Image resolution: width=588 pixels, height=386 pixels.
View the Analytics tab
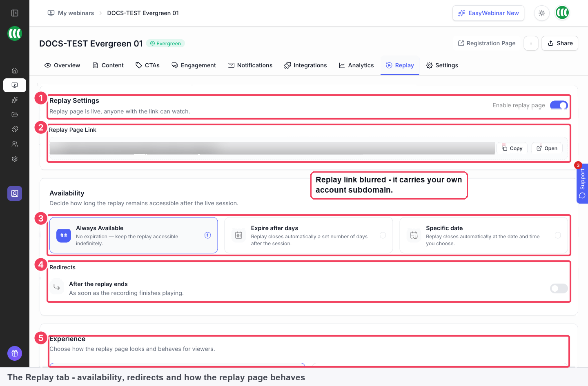[x=356, y=65]
